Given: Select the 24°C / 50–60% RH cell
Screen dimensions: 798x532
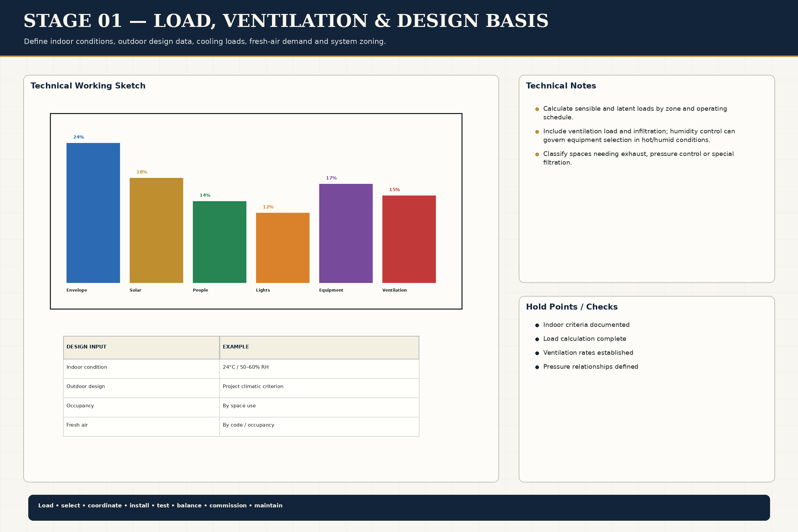Looking at the screenshot, I should (319, 369).
